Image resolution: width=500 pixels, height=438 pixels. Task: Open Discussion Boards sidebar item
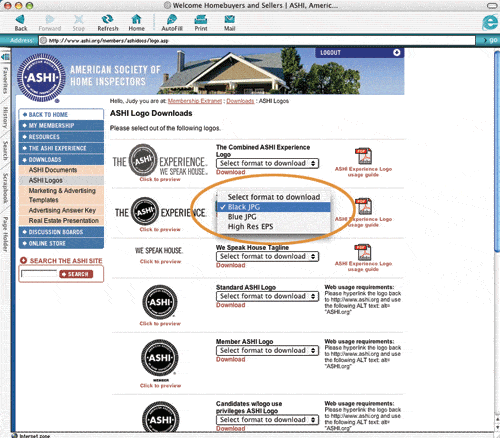tap(61, 232)
